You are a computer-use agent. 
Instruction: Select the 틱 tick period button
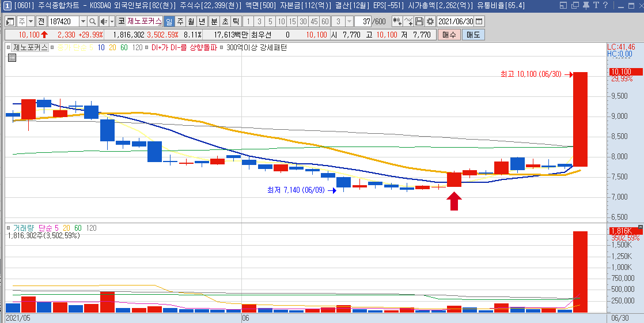point(236,21)
